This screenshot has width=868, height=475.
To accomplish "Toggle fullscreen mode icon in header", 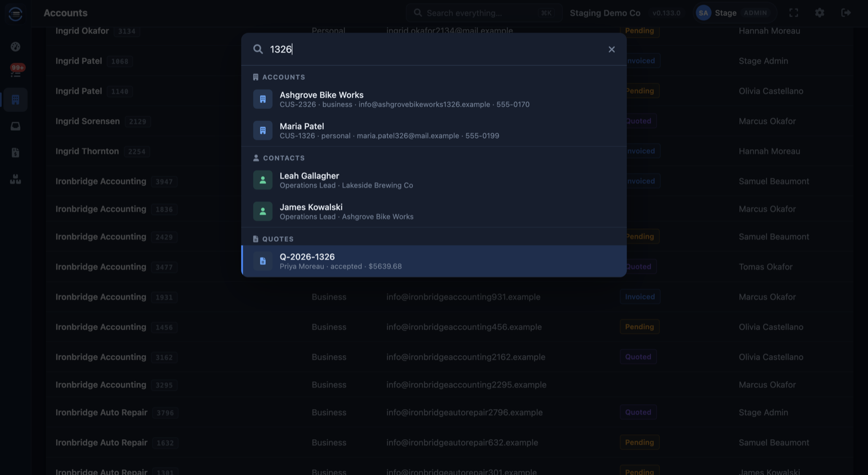I will (x=794, y=12).
